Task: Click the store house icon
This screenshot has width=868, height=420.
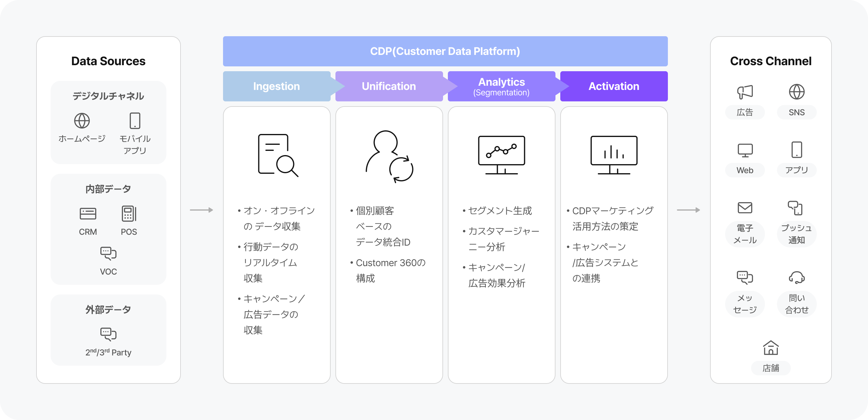Action: click(771, 348)
